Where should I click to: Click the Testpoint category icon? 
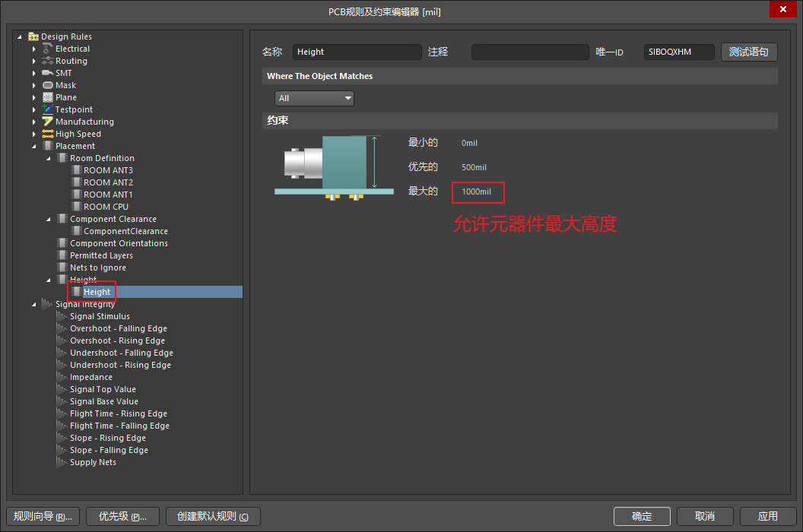(x=47, y=109)
